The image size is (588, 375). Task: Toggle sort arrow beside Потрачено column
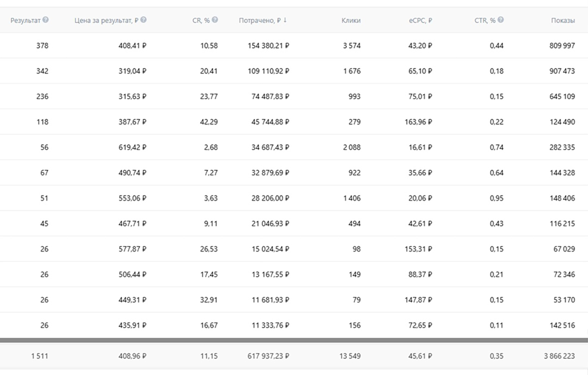[285, 20]
